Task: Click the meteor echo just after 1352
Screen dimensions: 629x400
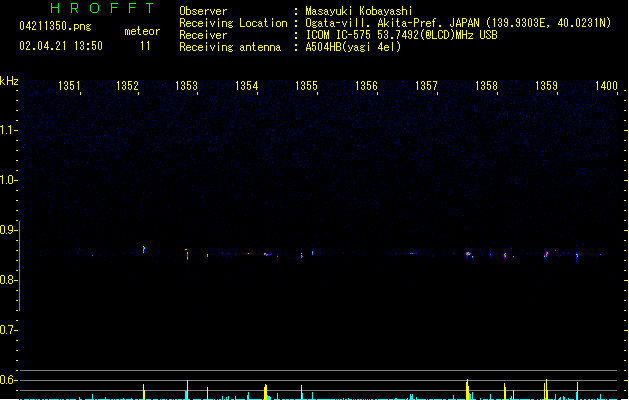Action: point(144,250)
